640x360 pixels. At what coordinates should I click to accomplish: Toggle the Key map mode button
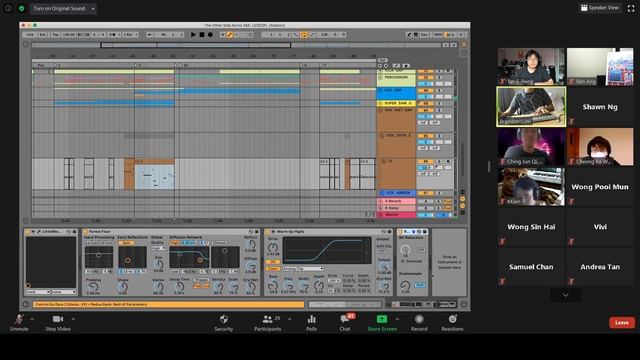pos(424,35)
